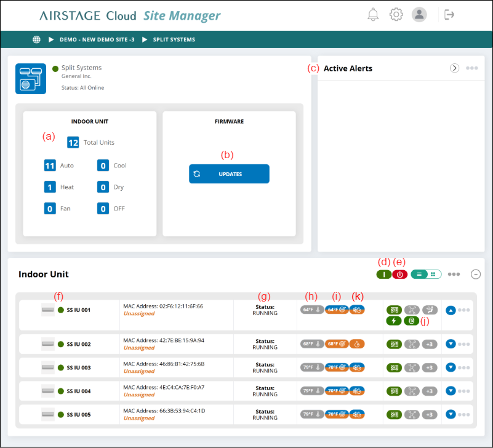This screenshot has height=448, width=493.
Task: Open the notifications bell icon
Action: tap(373, 15)
